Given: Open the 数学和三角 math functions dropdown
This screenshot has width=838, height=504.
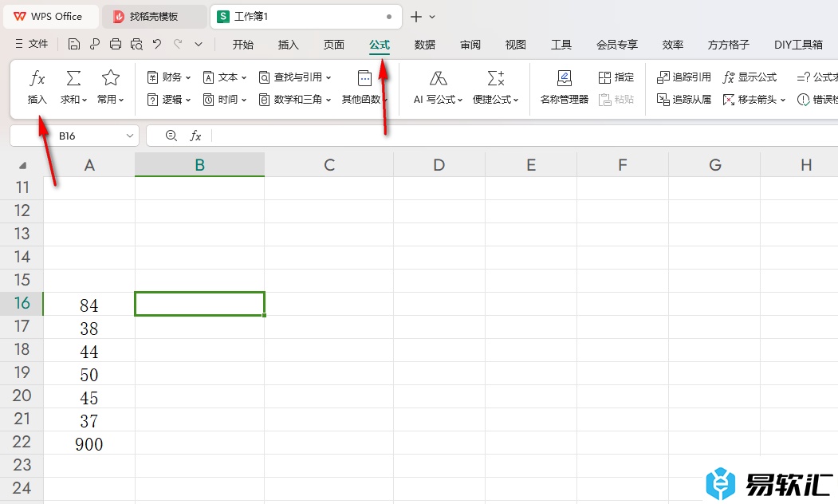Looking at the screenshot, I should (x=295, y=100).
